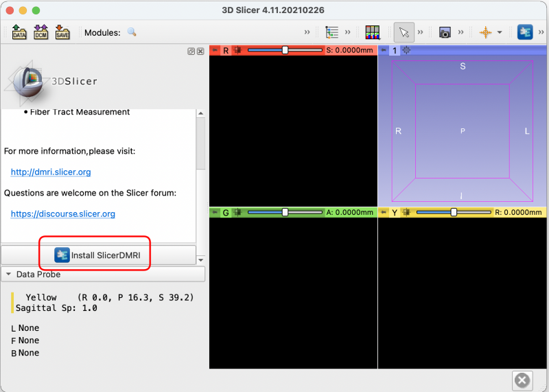
Task: Click the Fiber Tract Measurement text
Action: 80,112
